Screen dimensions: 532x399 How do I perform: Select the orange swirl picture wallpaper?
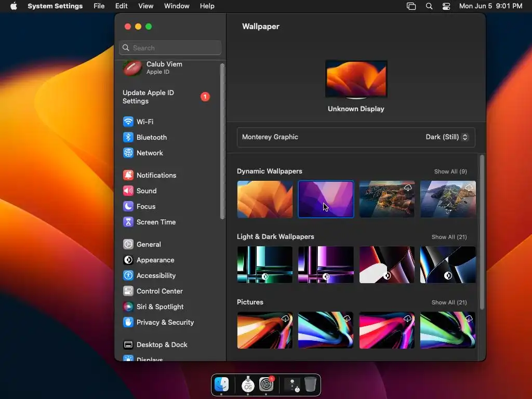tap(264, 330)
